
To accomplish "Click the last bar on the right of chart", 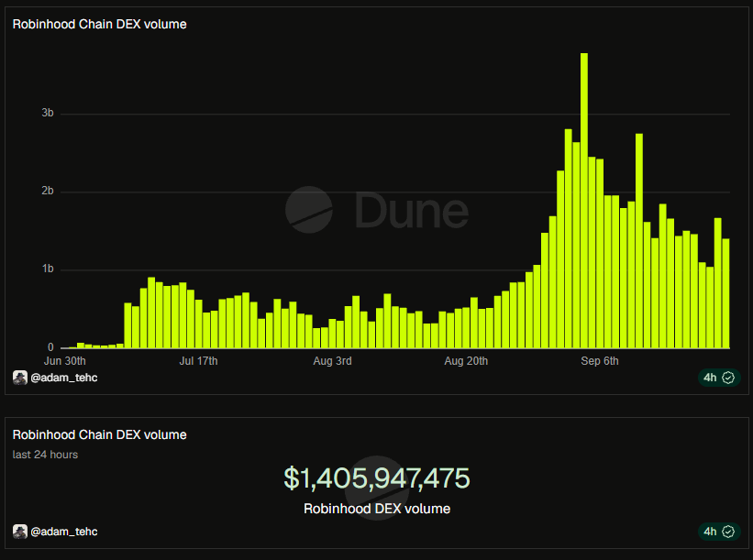I will point(725,293).
